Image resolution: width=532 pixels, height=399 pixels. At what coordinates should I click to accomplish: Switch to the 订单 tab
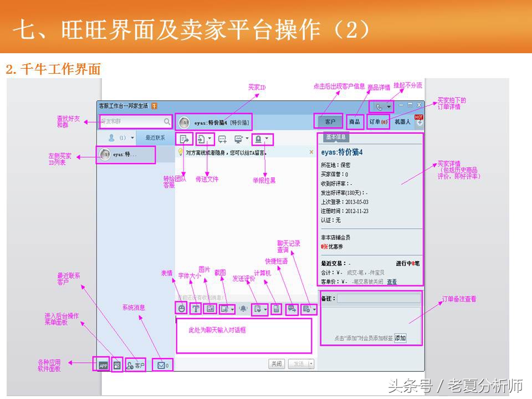click(378, 121)
